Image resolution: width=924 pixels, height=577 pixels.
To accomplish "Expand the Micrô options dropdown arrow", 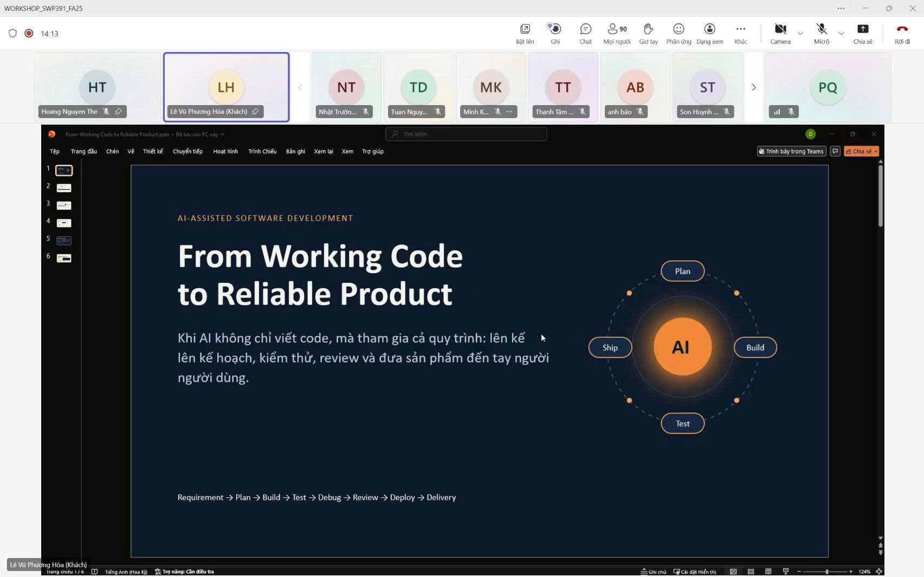I will 841,34.
